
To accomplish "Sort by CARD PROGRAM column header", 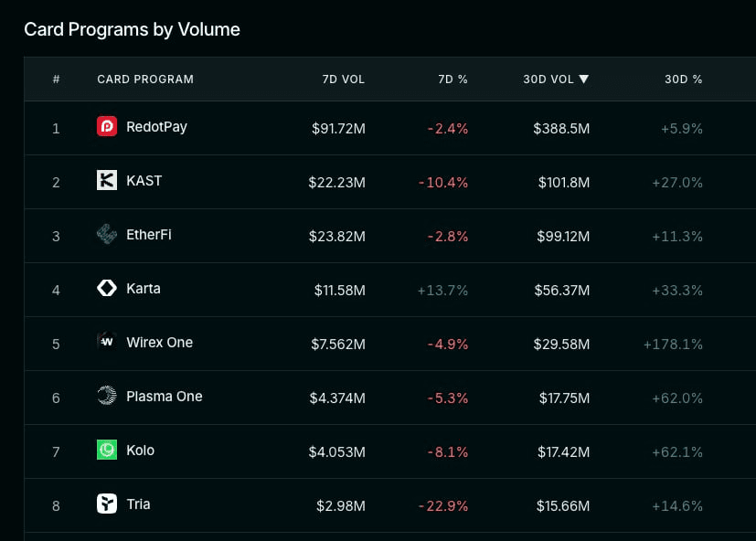I will [x=145, y=80].
